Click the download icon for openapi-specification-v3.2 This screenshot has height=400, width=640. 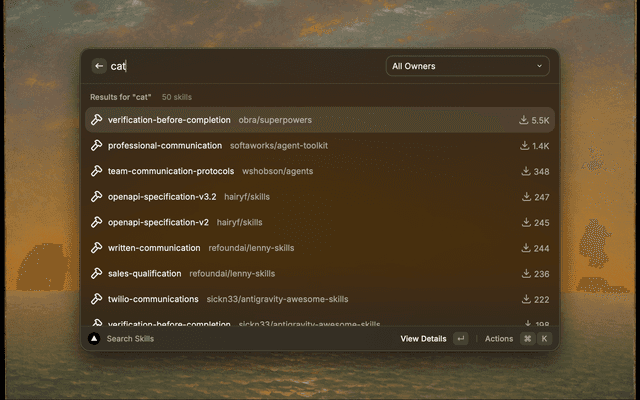[524, 197]
